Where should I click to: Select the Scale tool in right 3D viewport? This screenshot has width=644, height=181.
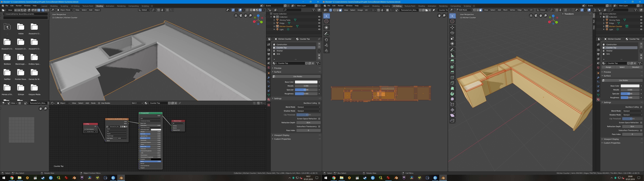pyautogui.click(x=452, y=38)
